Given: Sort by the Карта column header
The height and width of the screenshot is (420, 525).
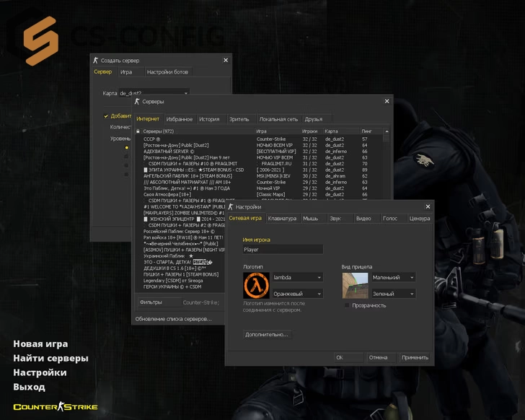Looking at the screenshot, I should (341, 131).
